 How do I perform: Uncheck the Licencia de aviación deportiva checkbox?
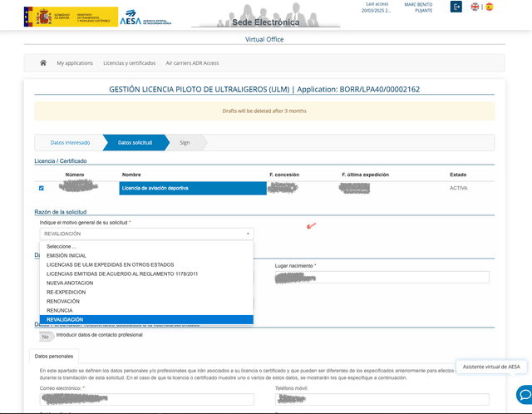click(x=42, y=188)
